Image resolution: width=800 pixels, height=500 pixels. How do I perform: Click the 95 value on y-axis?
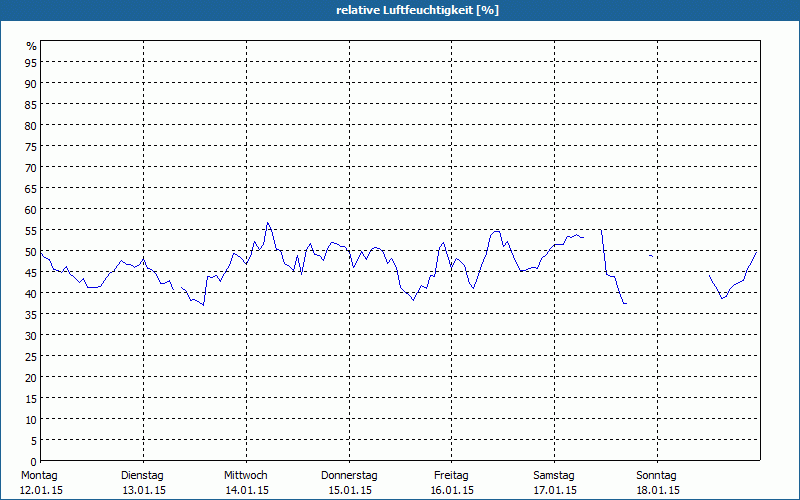[31, 62]
